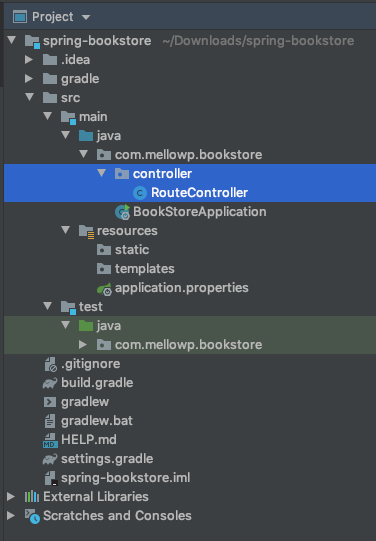Click the spring-bookstore module folder icon
376x541 pixels.
coord(32,41)
